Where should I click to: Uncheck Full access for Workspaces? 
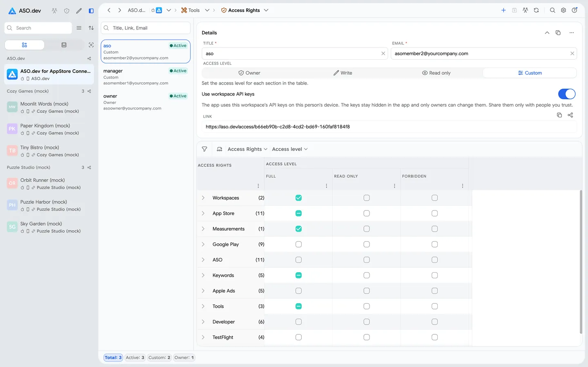(298, 198)
